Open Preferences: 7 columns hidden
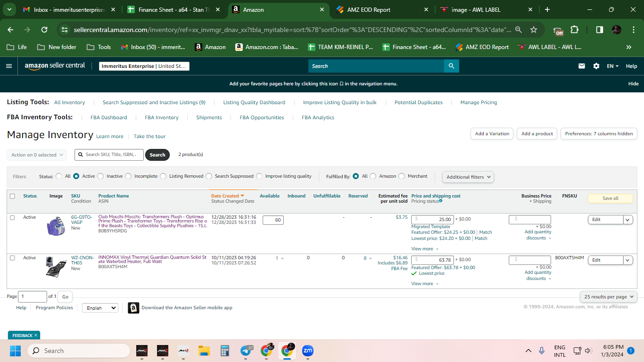 tap(599, 134)
